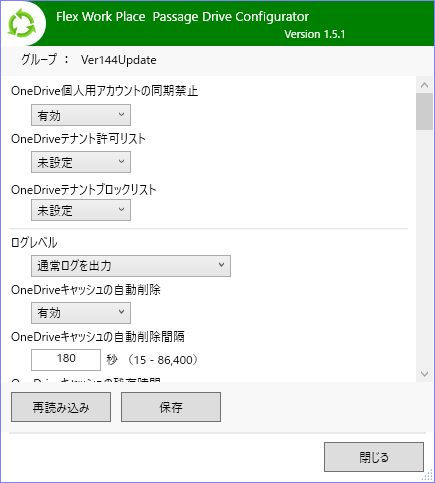Click the 保存 button
Screen dimensions: 435x483
[171, 407]
